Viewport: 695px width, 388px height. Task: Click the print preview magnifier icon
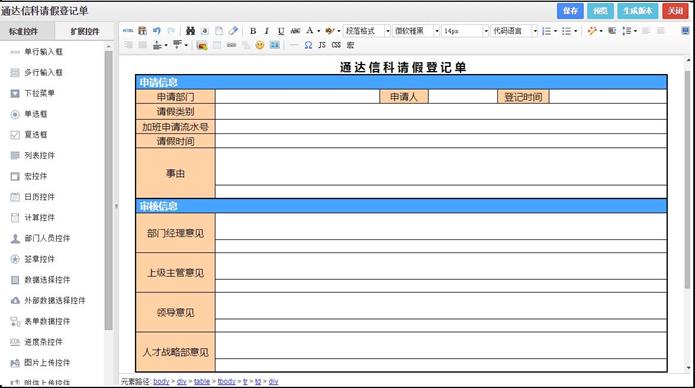pos(205,31)
